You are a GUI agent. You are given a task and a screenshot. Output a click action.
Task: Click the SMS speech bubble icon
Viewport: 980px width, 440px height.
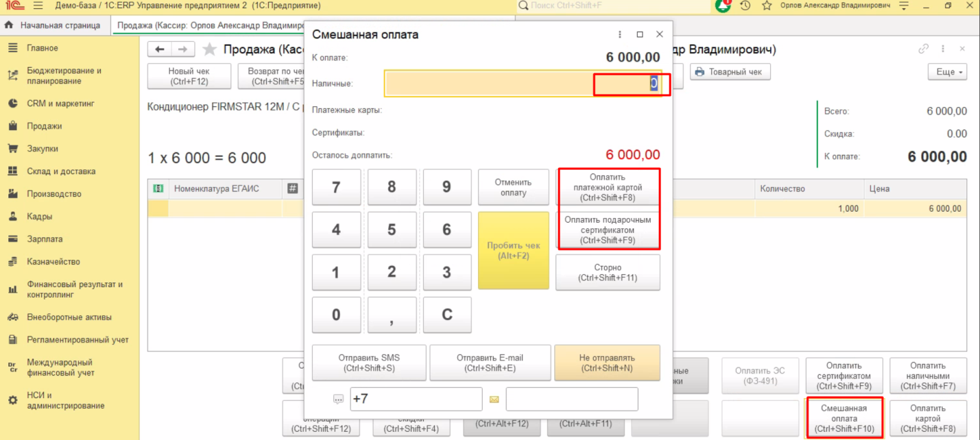click(338, 399)
